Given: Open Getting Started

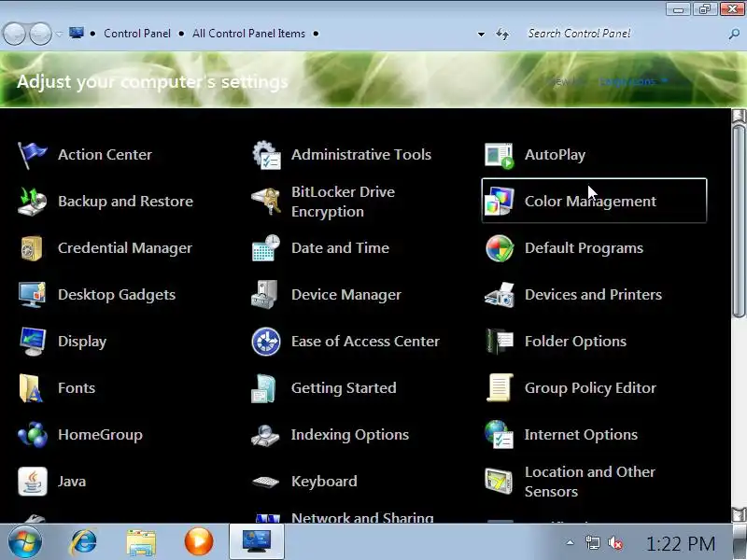Looking at the screenshot, I should coord(324,388).
